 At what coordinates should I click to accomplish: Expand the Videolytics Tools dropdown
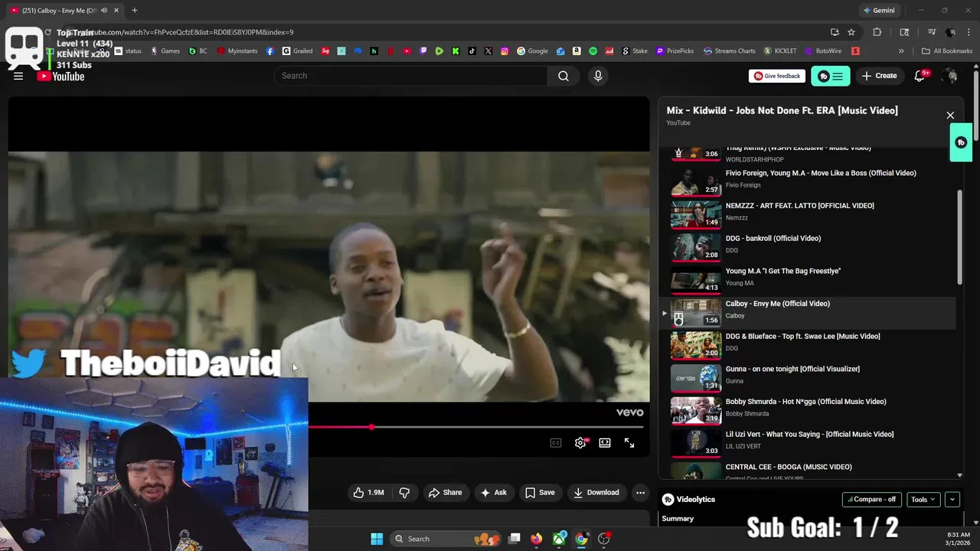(x=923, y=499)
